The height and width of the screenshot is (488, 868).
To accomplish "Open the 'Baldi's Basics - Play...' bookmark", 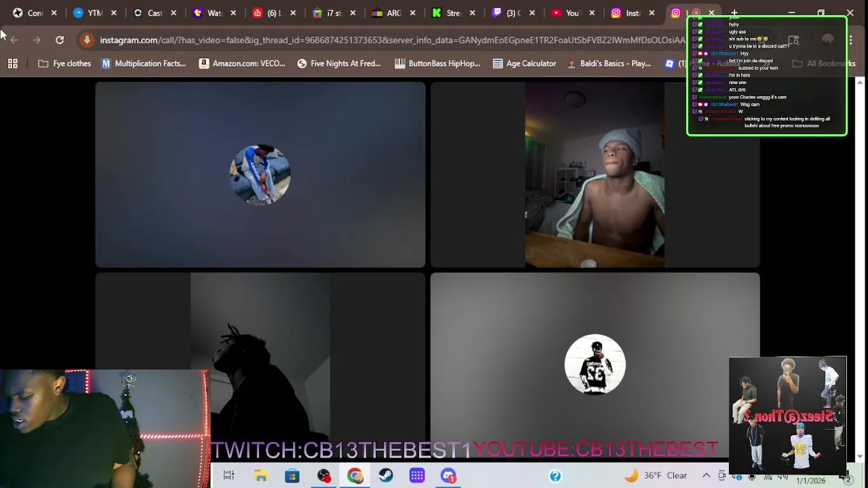I will [609, 64].
